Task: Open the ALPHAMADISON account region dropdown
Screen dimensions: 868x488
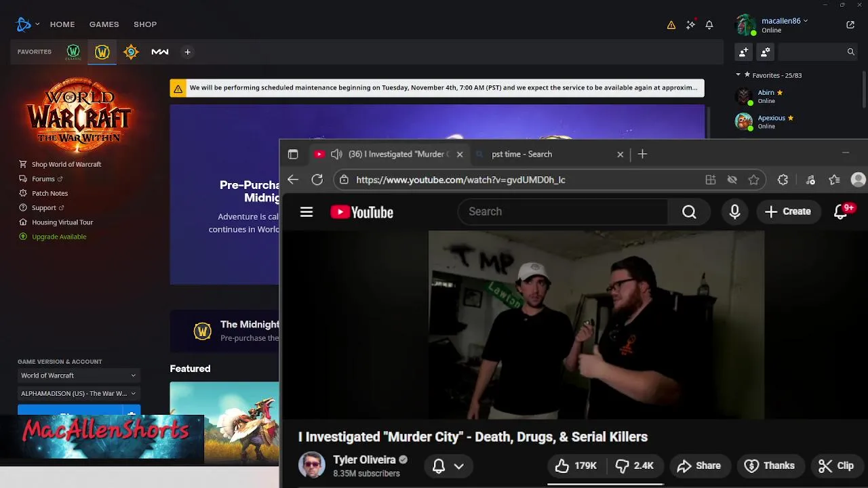Action: [x=79, y=393]
